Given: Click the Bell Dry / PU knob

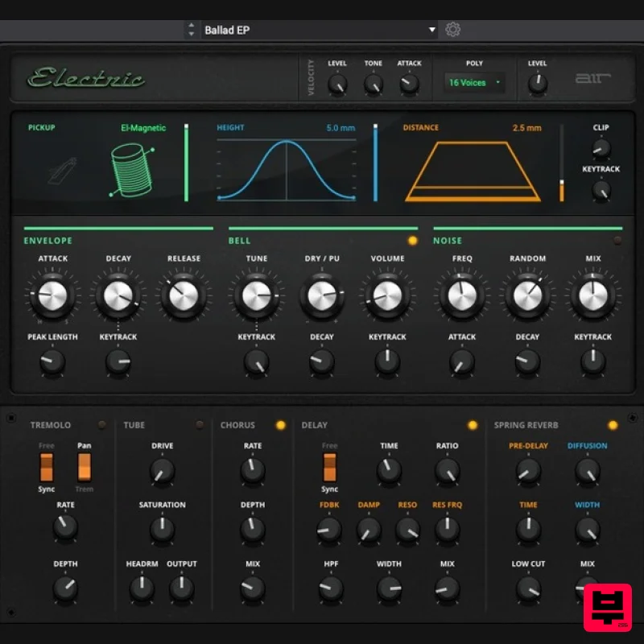Looking at the screenshot, I should (x=321, y=295).
